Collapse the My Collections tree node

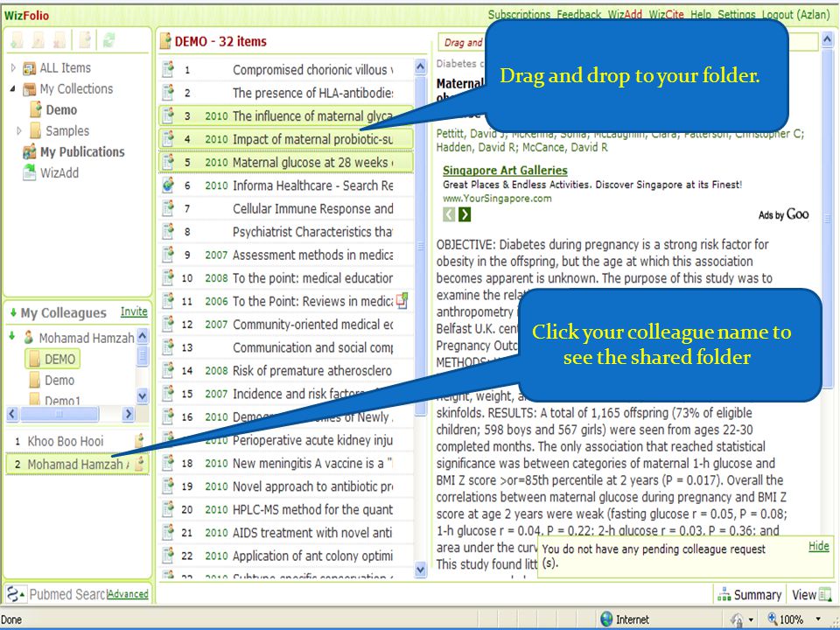pos(13,88)
